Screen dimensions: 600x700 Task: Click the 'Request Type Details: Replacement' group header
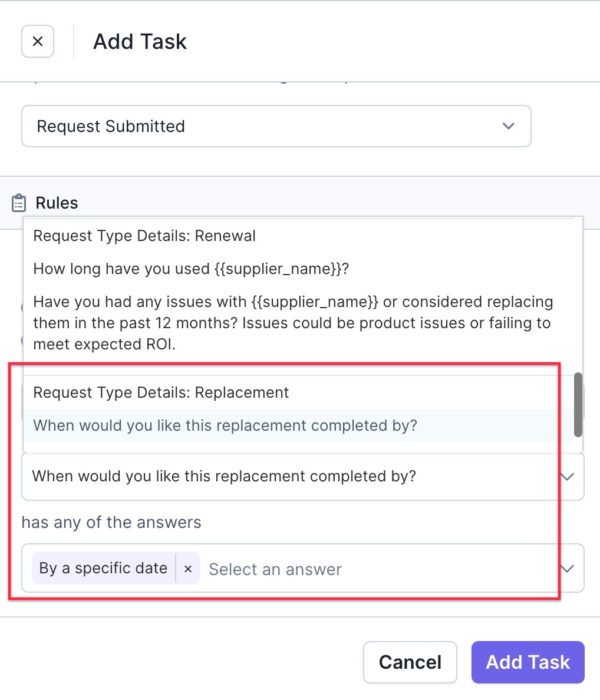(161, 392)
